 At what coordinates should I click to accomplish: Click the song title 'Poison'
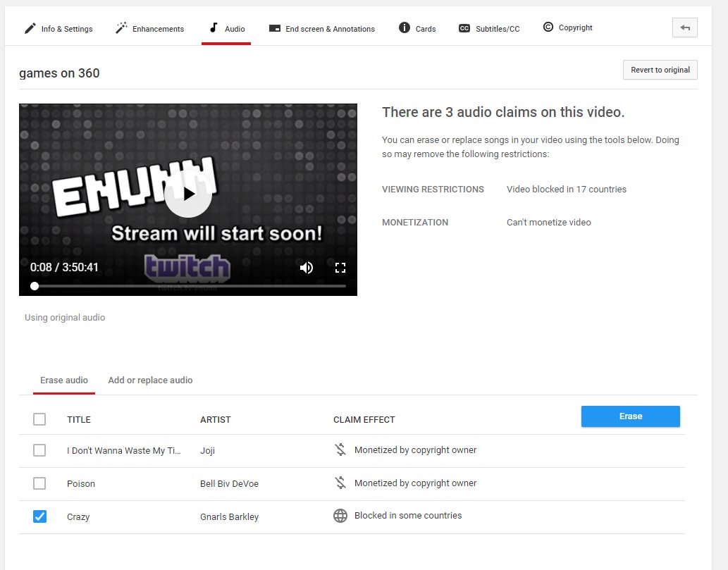pyautogui.click(x=81, y=483)
